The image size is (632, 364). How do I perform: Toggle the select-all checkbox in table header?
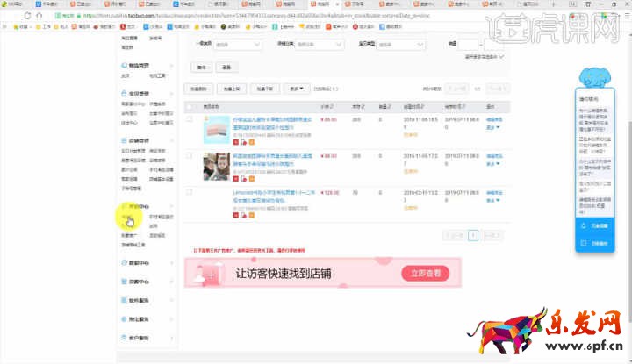(x=189, y=107)
